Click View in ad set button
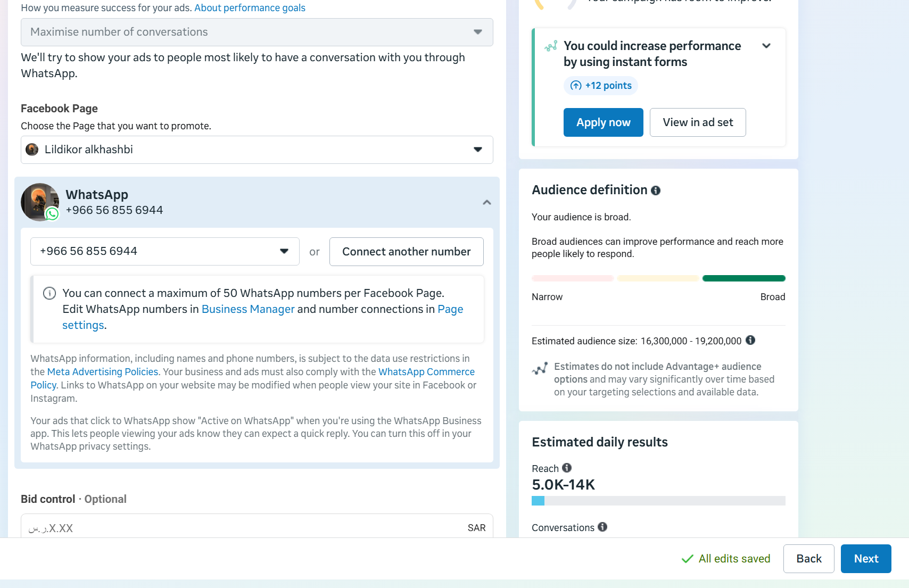909x588 pixels. pyautogui.click(x=697, y=122)
